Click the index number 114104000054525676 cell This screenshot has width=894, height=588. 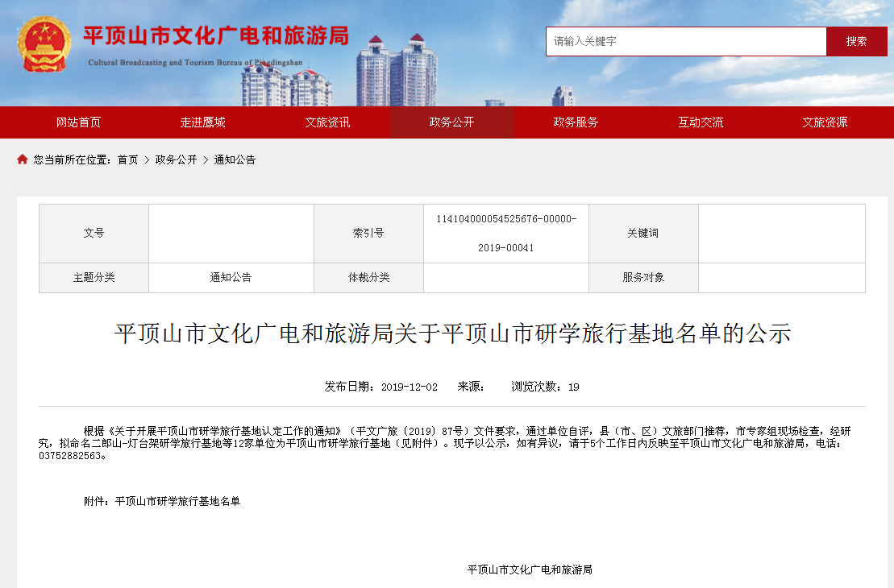pos(506,233)
